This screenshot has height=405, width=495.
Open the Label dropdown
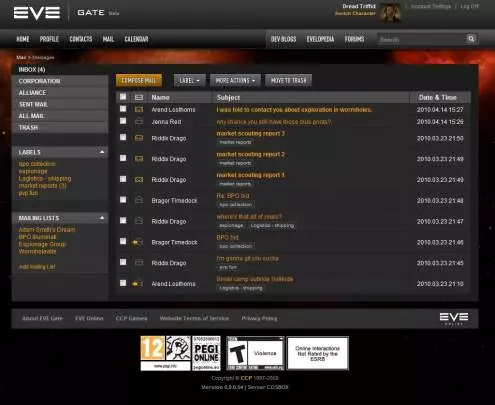click(190, 80)
